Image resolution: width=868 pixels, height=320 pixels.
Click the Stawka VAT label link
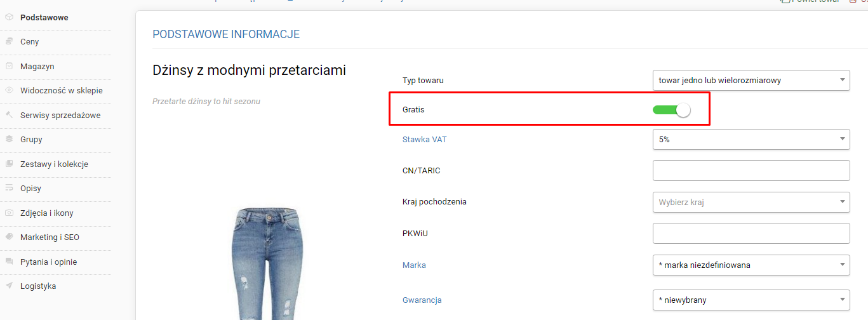click(x=424, y=139)
